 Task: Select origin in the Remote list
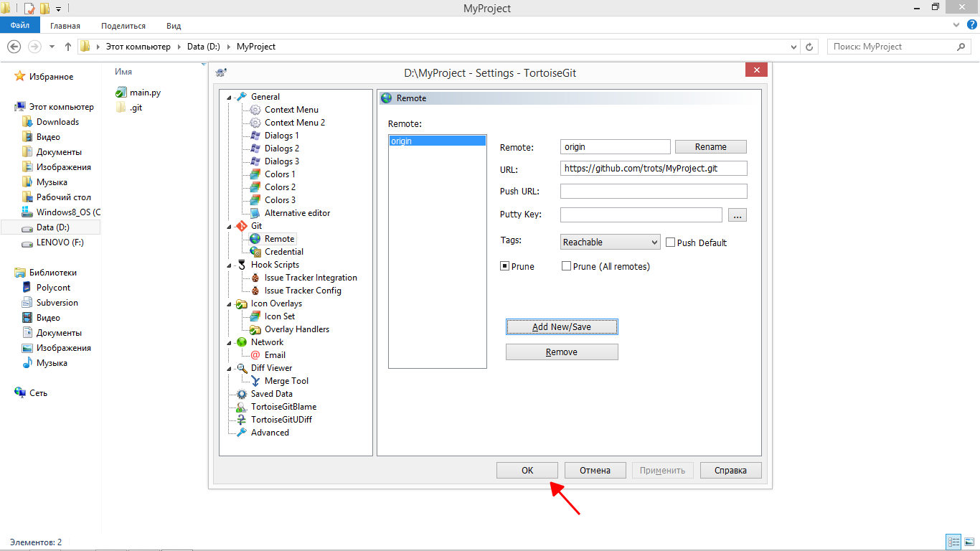point(438,141)
